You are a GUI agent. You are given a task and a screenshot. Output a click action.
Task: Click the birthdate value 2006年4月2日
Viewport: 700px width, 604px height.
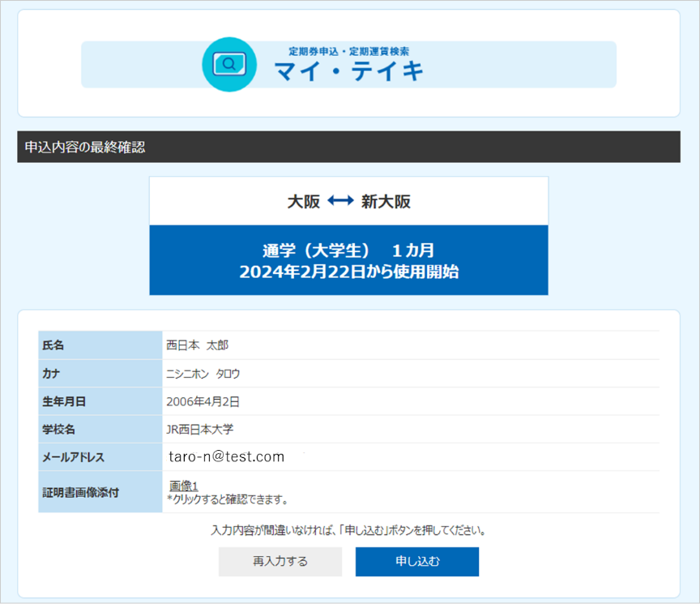click(203, 401)
